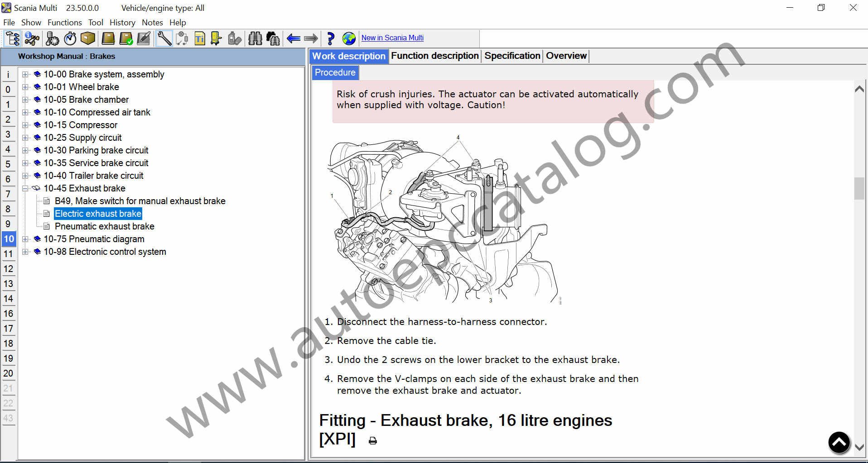Click the oil bottle fluids icon
The height and width of the screenshot is (463, 868).
coord(234,38)
